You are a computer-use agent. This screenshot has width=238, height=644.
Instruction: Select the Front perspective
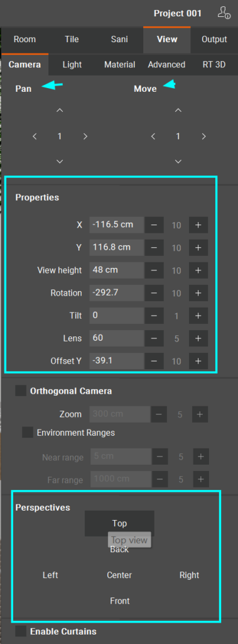tap(120, 601)
